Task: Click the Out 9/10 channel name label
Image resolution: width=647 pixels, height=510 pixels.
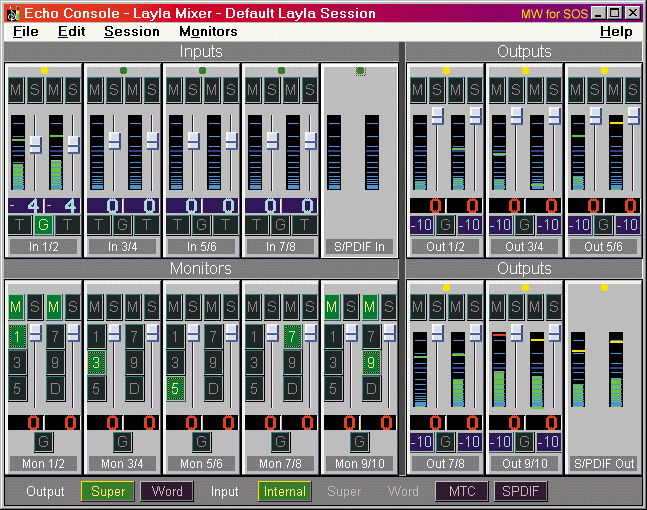Action: 524,463
